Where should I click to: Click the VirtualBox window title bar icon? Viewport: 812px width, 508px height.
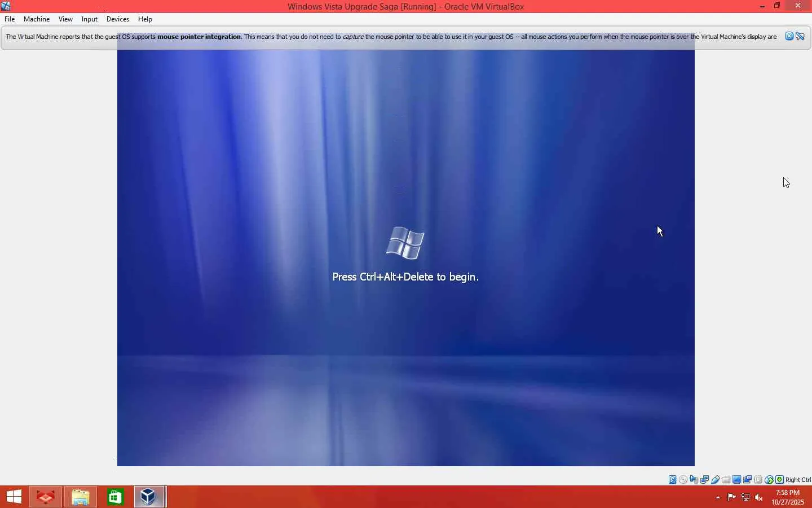(x=6, y=6)
